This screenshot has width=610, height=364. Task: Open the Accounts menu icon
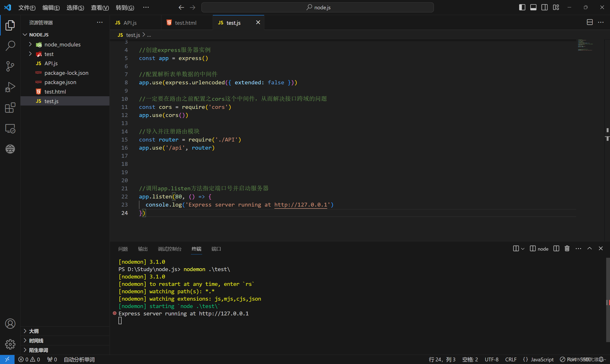[x=10, y=324]
